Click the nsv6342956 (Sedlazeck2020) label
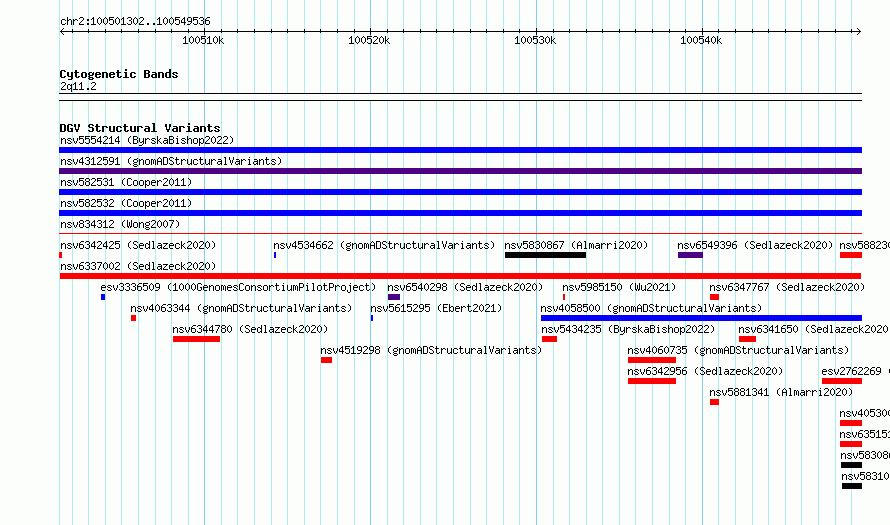This screenshot has width=890, height=525. 706,371
